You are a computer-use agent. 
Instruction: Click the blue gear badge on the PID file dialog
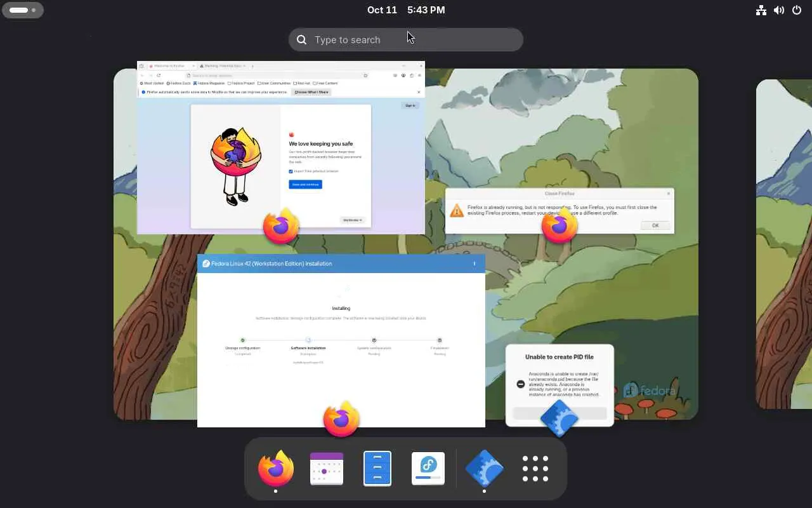coord(560,418)
